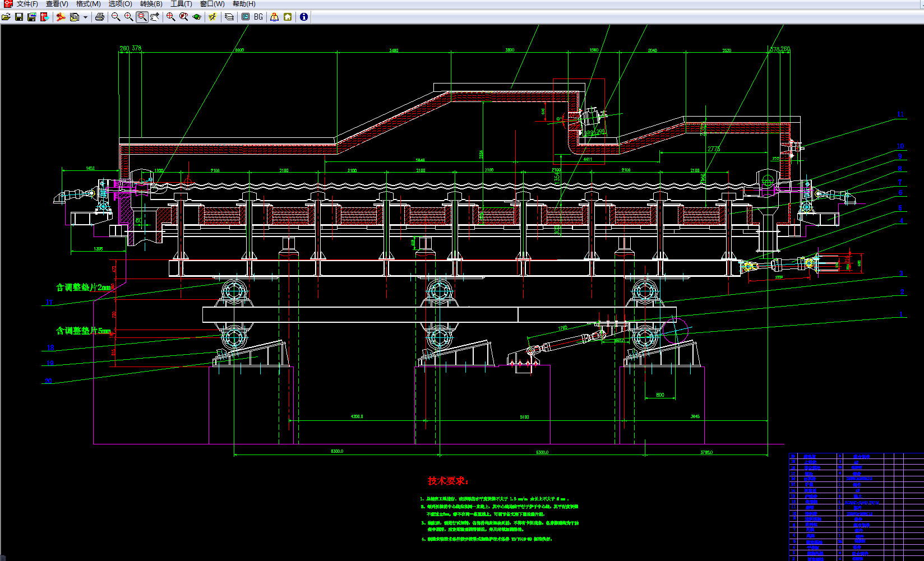
Task: Click the printer icon
Action: pos(100,17)
